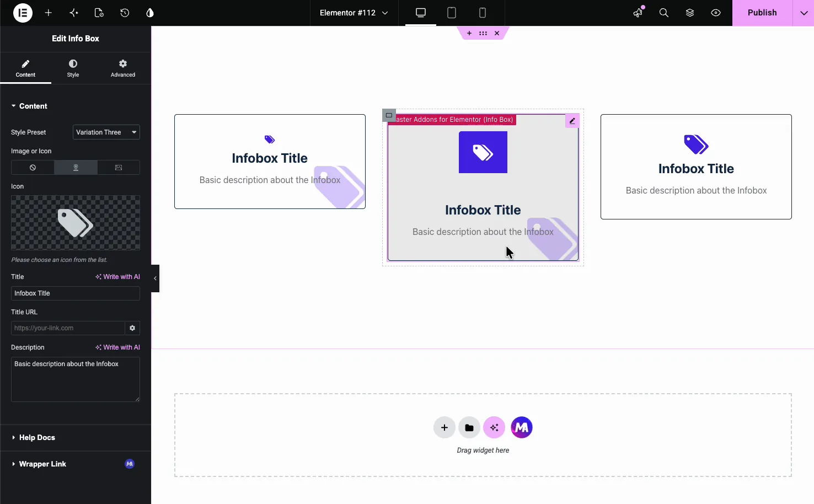Click Write with AI for Title
Image resolution: width=814 pixels, height=504 pixels.
click(x=117, y=277)
